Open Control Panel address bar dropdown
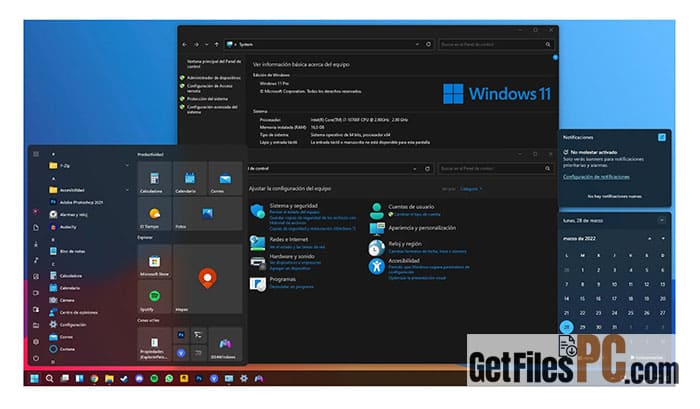Screen dimensions: 700x409 (415, 169)
